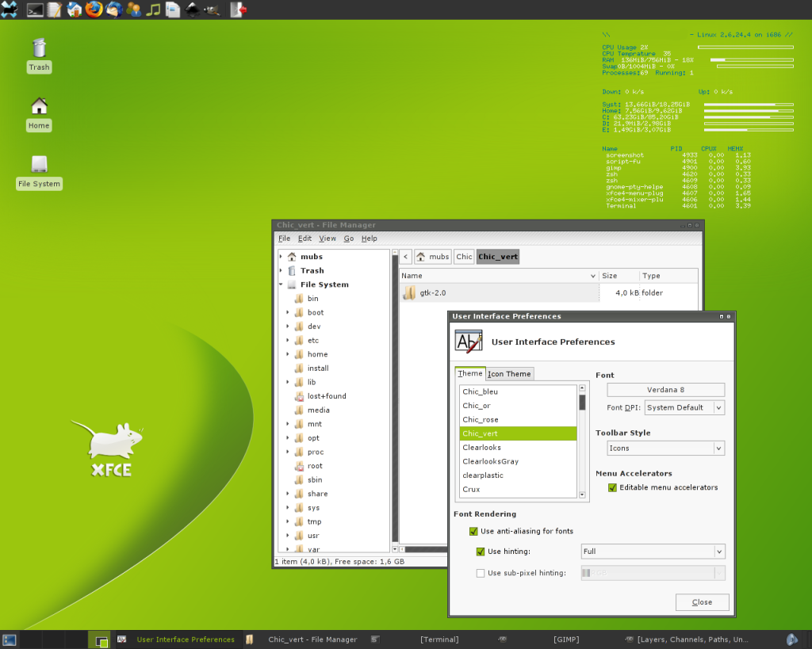Click the logout exit door icon

pyautogui.click(x=238, y=10)
